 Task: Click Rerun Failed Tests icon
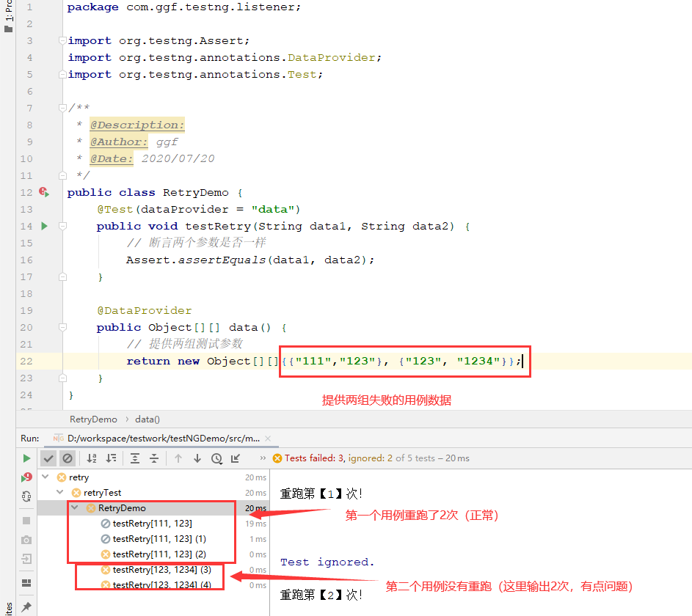(x=26, y=477)
